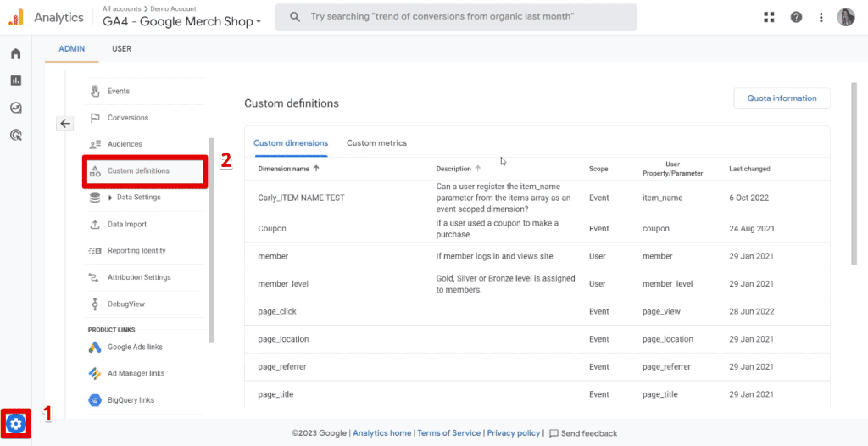Click the '28 Jun 2022' last changed date
This screenshot has height=446, width=868.
752,312
